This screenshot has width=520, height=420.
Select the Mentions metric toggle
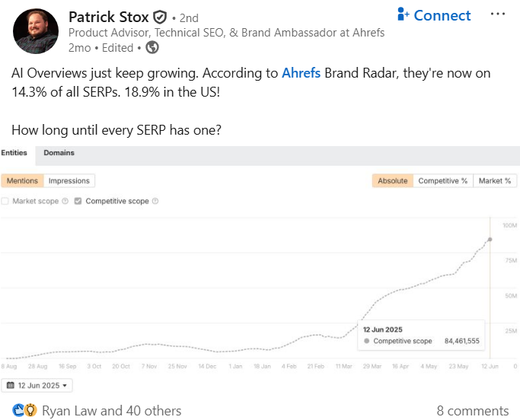click(22, 180)
